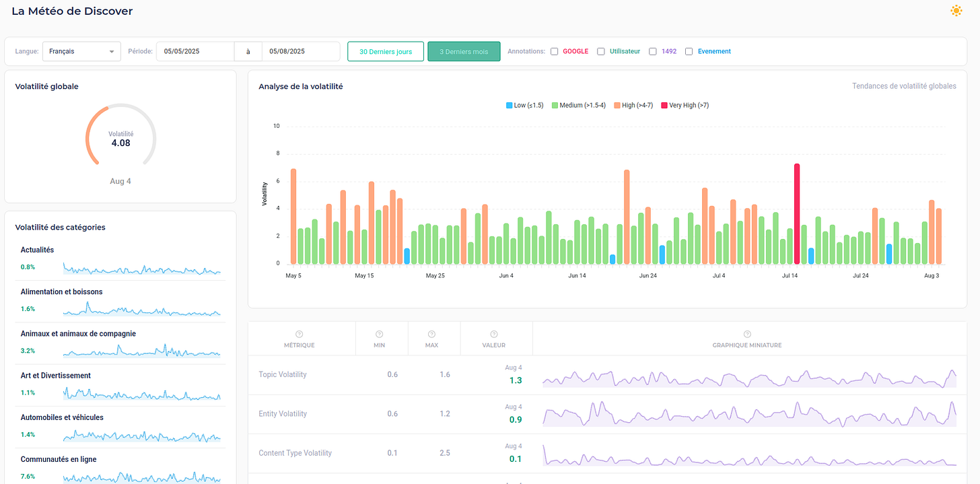Open the Actualités category row
Screen dimensions: 980x484
tap(120, 259)
